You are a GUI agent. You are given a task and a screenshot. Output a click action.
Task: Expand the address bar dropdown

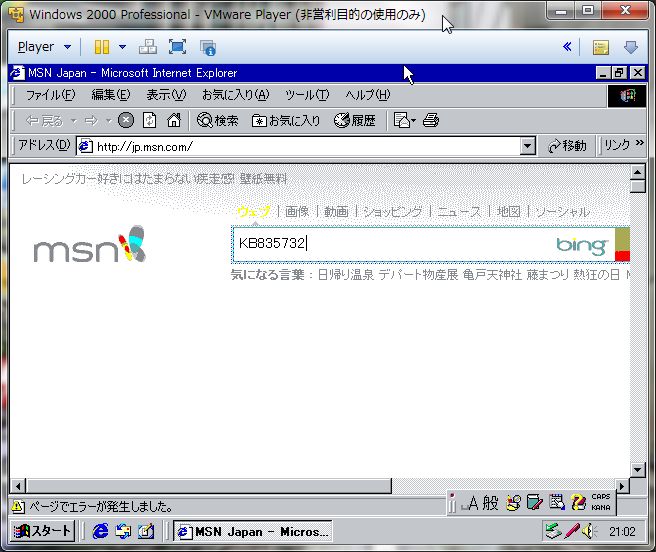coord(528,146)
